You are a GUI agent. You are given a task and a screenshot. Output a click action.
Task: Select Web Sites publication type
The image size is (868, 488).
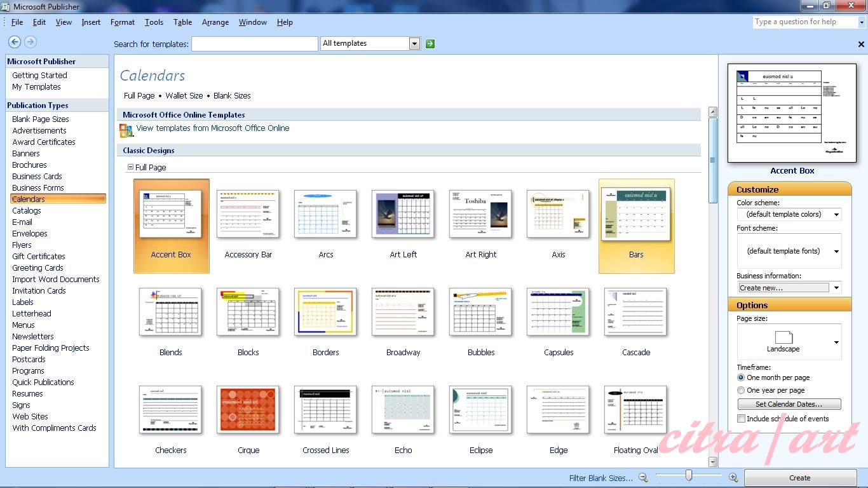(x=30, y=417)
